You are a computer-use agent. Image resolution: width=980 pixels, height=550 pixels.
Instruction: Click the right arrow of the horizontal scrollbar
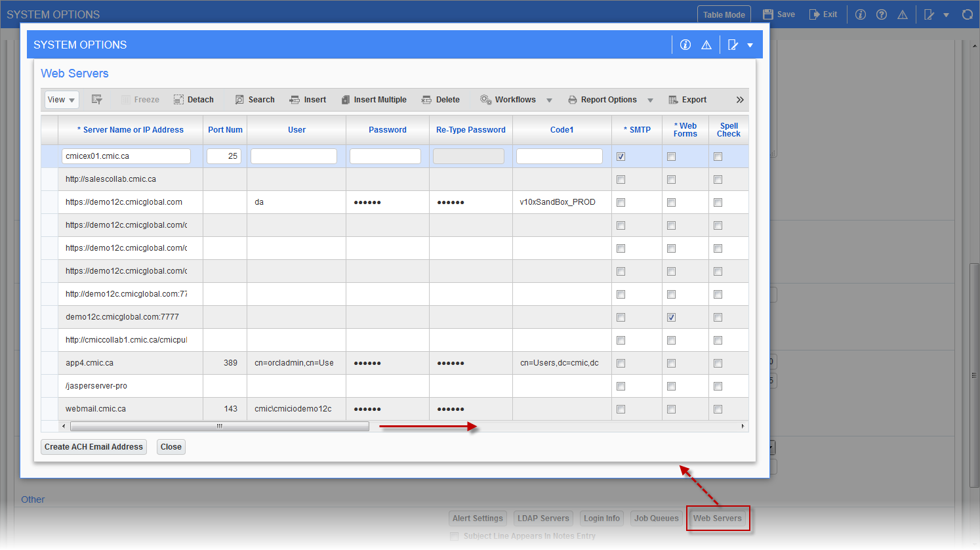(743, 427)
